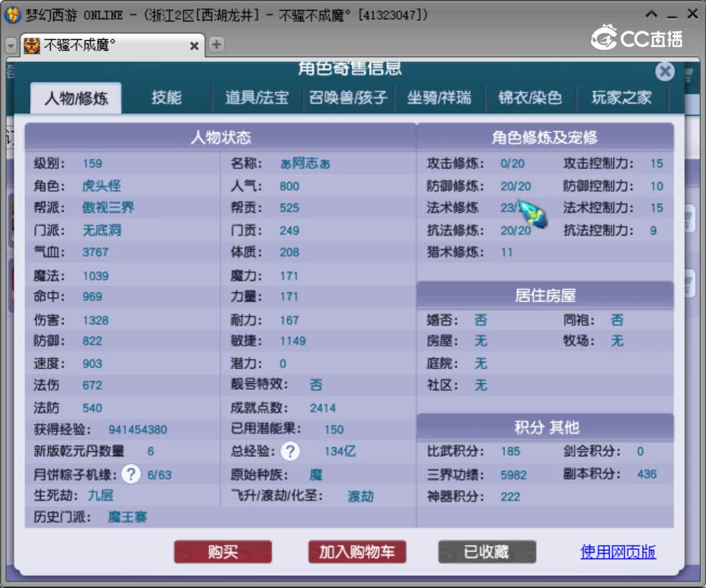The height and width of the screenshot is (588, 706).
Task: Click the 帮派 value 傲视三界
Action: [108, 207]
